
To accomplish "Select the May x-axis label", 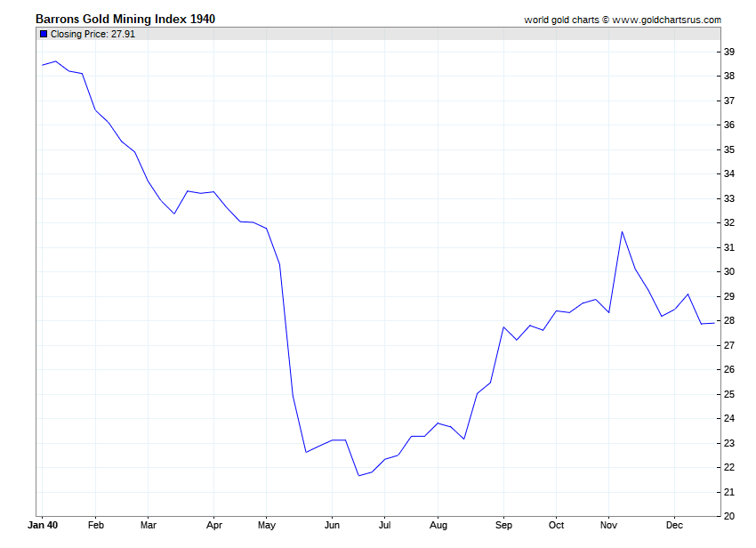I will pyautogui.click(x=267, y=526).
